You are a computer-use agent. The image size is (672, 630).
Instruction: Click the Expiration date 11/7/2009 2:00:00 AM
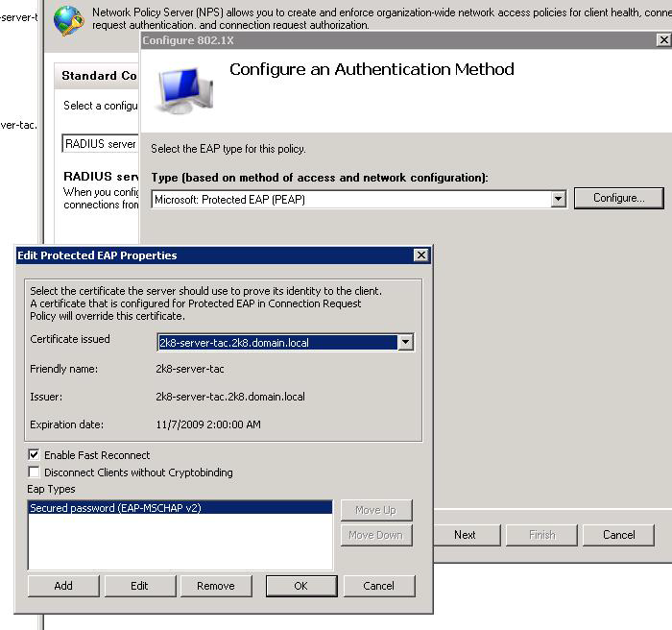(208, 424)
